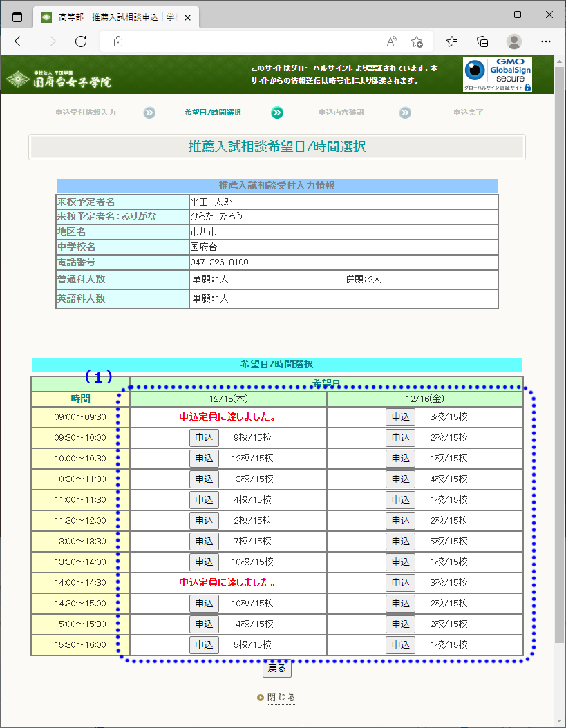Image resolution: width=566 pixels, height=728 pixels.
Task: Open a new tab with plus icon
Action: [x=211, y=17]
